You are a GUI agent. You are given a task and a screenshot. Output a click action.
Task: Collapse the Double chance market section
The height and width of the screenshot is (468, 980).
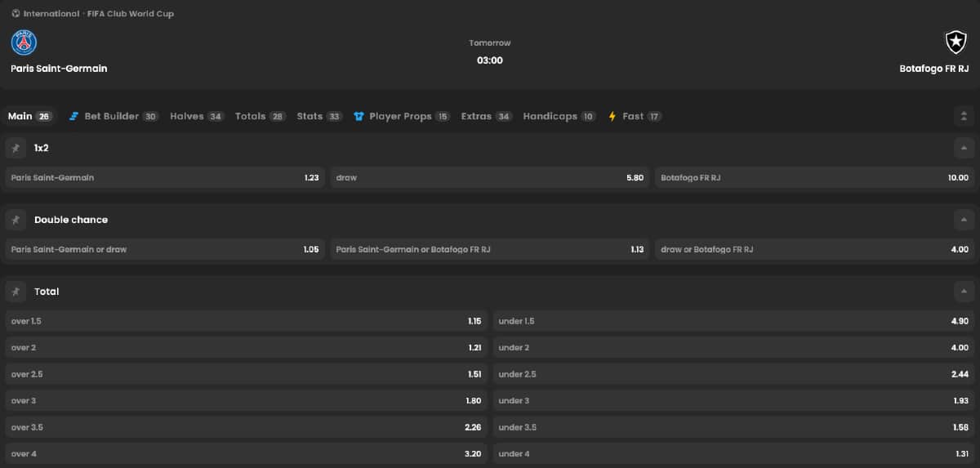tap(964, 220)
